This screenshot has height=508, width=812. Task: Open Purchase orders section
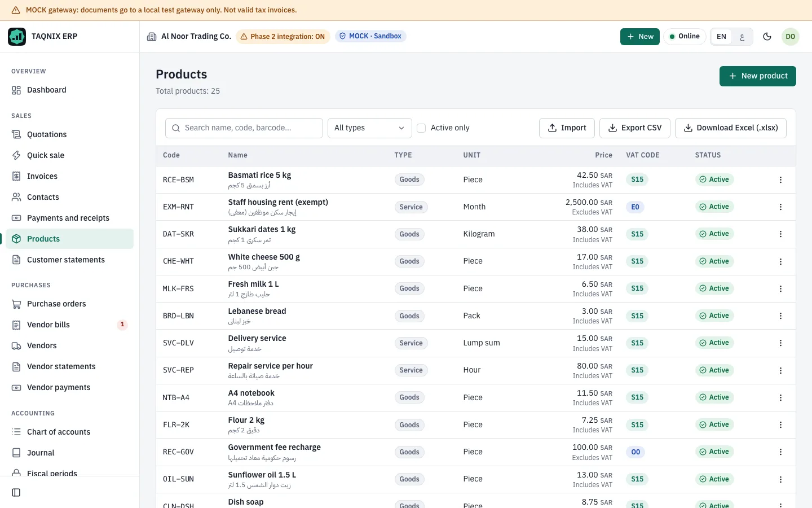click(x=69, y=304)
